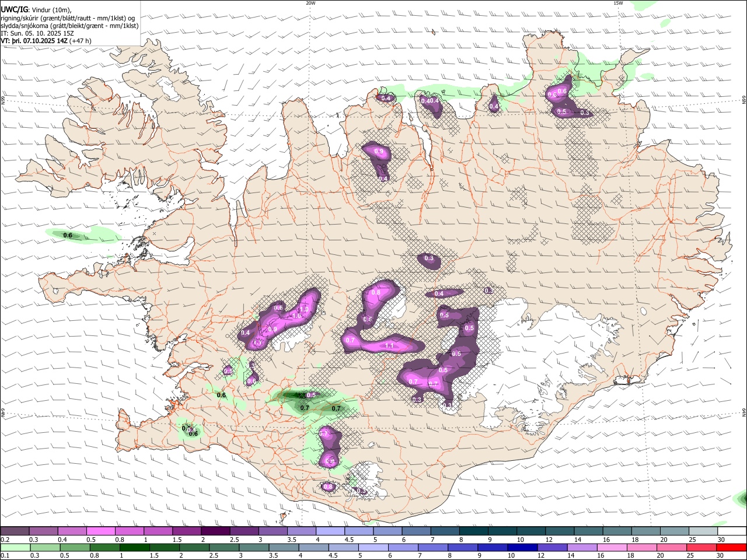The image size is (747, 560).
Task: Select deep blue bottom legend swatch at 10
Action: [523, 547]
